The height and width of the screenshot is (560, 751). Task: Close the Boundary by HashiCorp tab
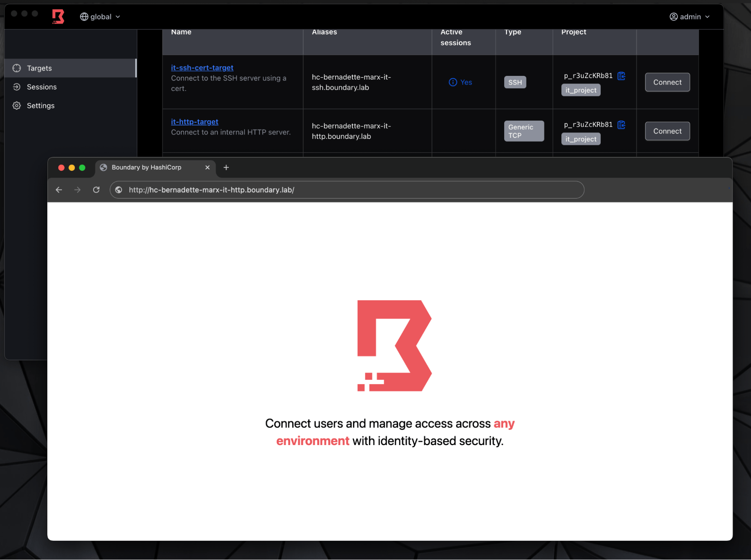coord(207,168)
